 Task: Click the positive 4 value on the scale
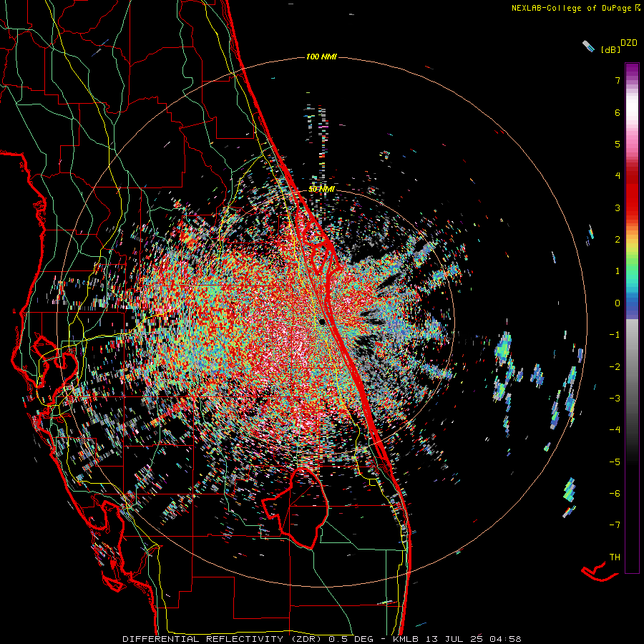click(618, 176)
